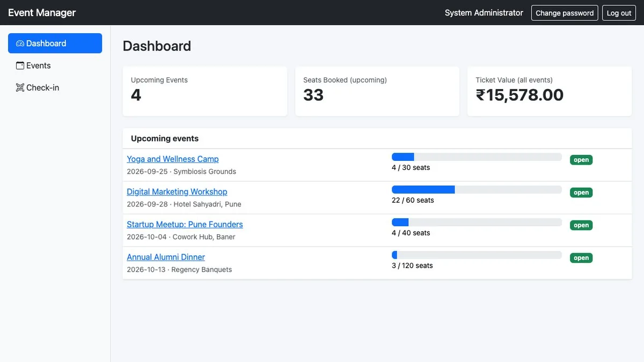This screenshot has width=644, height=362.
Task: Click the open badge for Digital Marketing Workshop
Action: pyautogui.click(x=581, y=193)
